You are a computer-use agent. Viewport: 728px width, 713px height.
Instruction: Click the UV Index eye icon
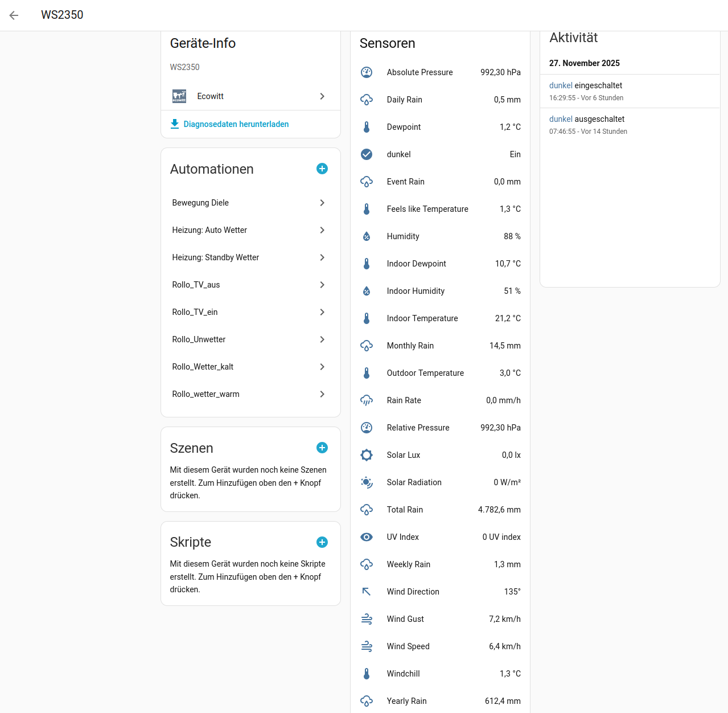coord(367,537)
